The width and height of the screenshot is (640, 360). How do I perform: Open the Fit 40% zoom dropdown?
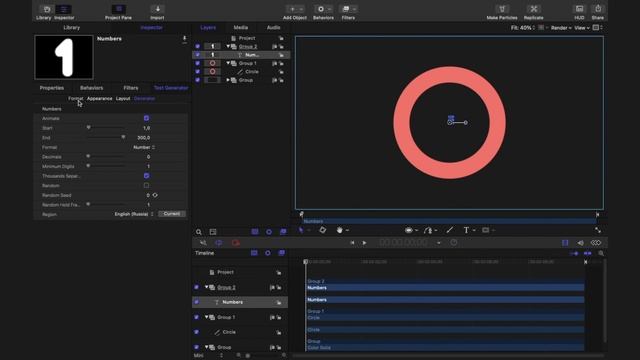(523, 28)
